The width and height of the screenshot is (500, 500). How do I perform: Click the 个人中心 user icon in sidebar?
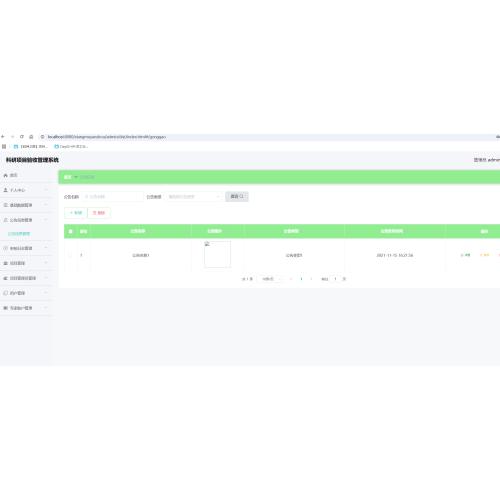tap(5, 190)
